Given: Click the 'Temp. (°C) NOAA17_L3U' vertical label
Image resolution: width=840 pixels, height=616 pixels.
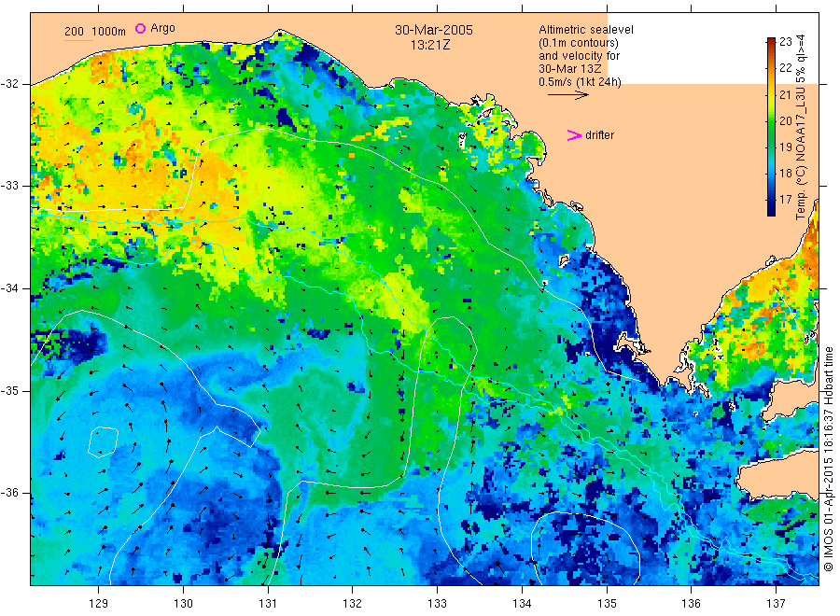Looking at the screenshot, I should tap(801, 149).
